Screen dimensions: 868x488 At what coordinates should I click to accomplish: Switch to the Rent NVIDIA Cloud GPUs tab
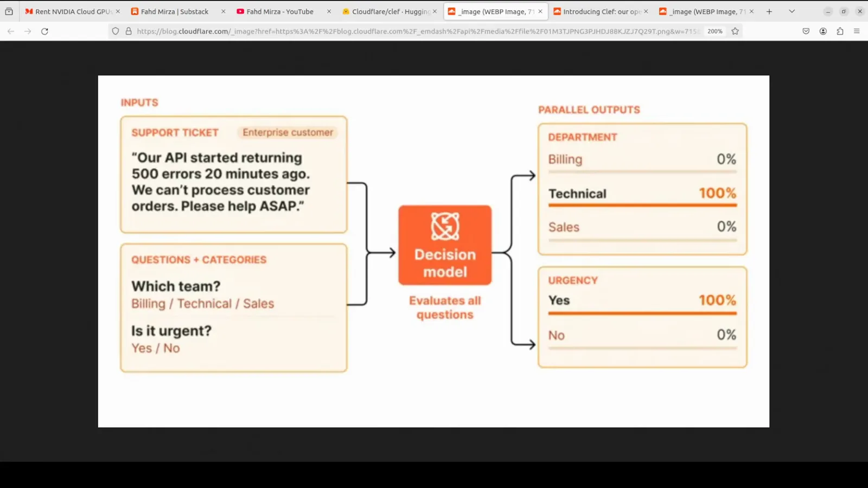coord(72,11)
